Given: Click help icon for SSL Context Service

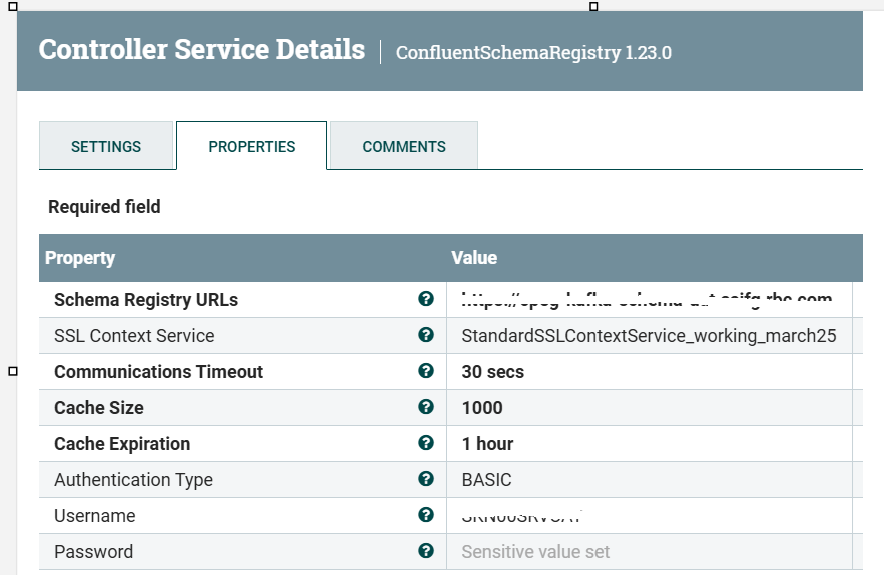Looking at the screenshot, I should tap(426, 335).
